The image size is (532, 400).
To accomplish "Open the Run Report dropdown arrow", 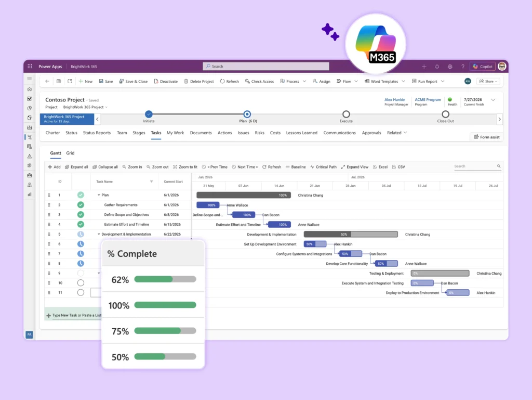I will click(x=443, y=82).
